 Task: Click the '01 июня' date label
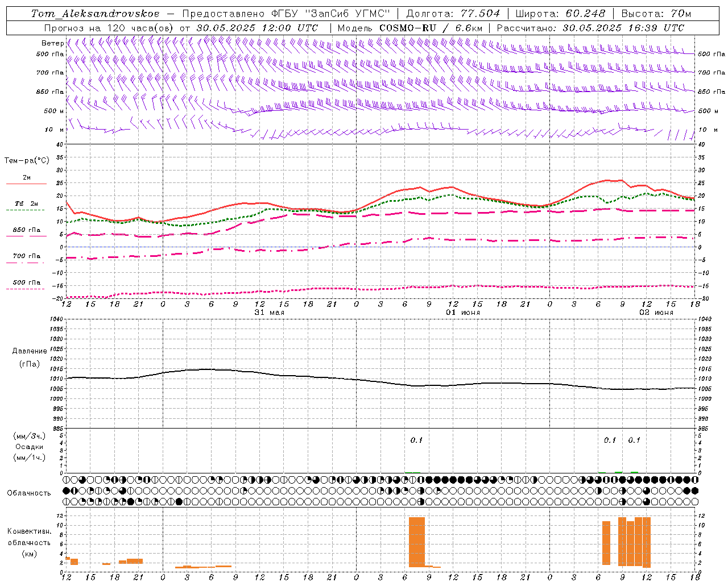[462, 313]
